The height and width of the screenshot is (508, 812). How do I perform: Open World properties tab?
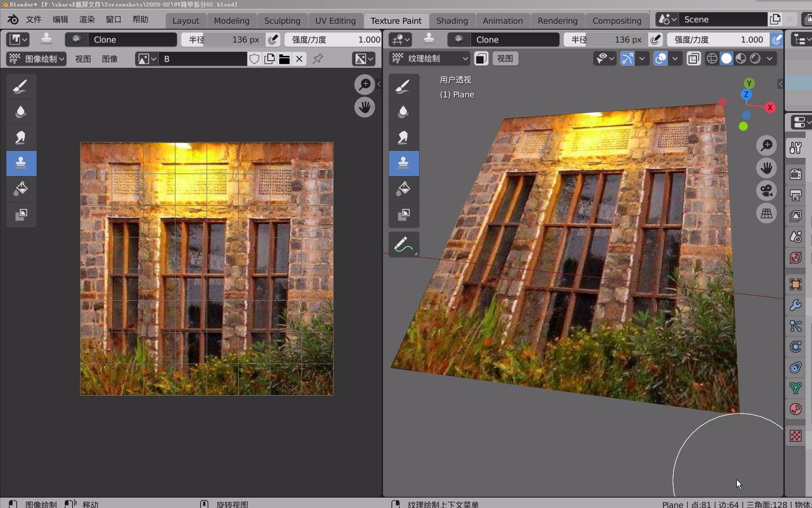point(796,258)
